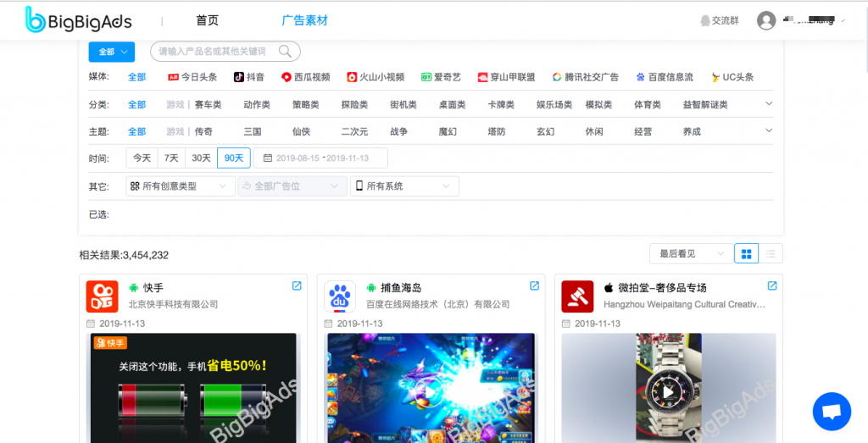Open the blue 全部 search scope dropdown

112,52
